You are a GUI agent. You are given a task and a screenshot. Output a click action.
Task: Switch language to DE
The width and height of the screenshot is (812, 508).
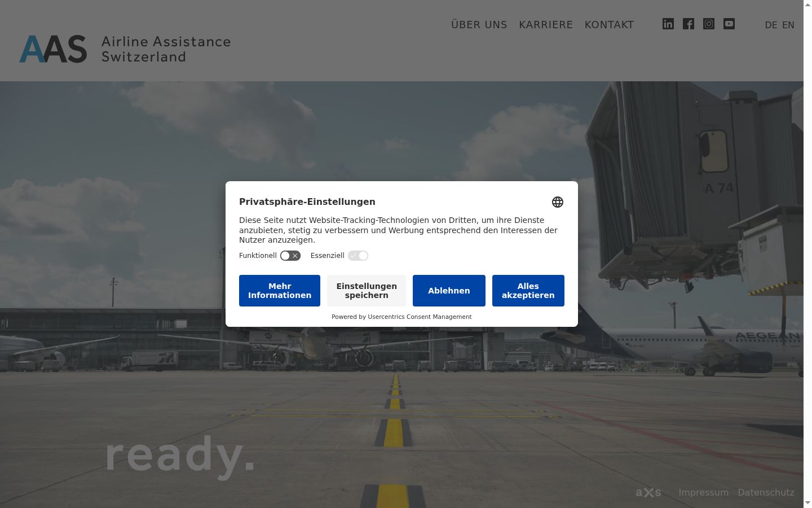pos(771,25)
